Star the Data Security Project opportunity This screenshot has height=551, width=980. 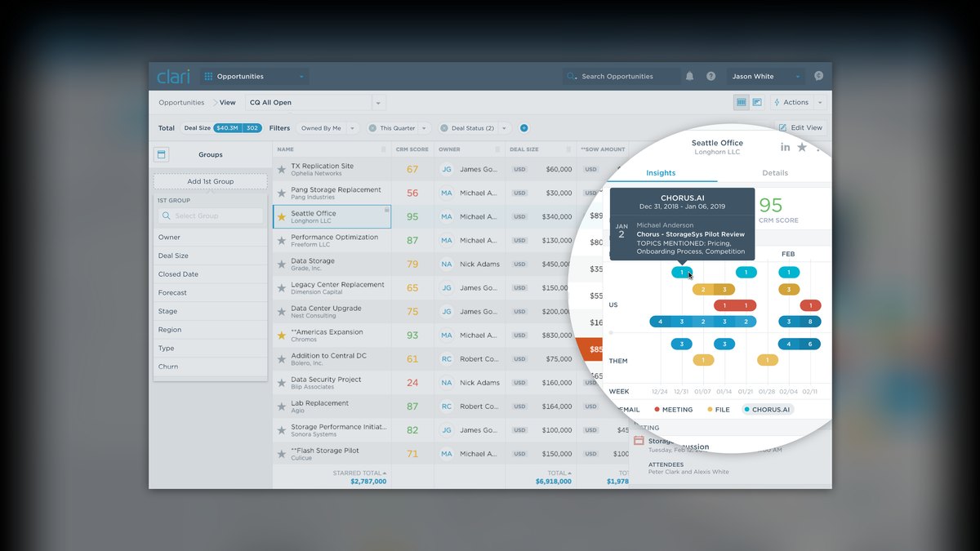tap(282, 382)
